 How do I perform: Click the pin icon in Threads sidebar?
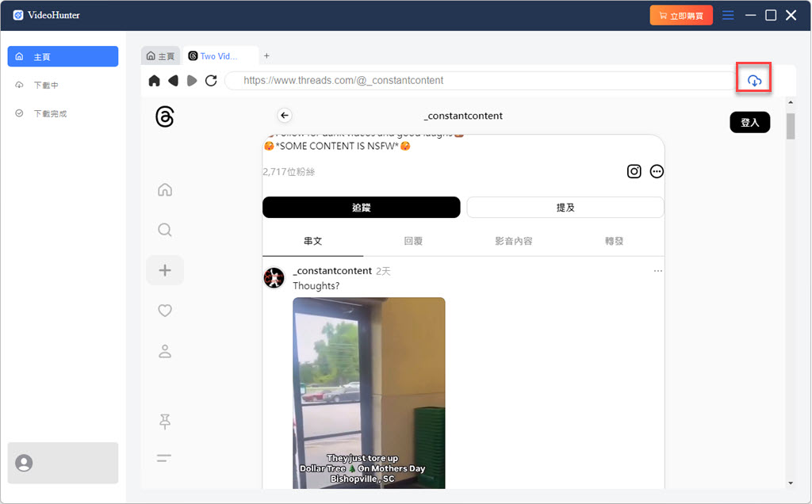(x=165, y=422)
